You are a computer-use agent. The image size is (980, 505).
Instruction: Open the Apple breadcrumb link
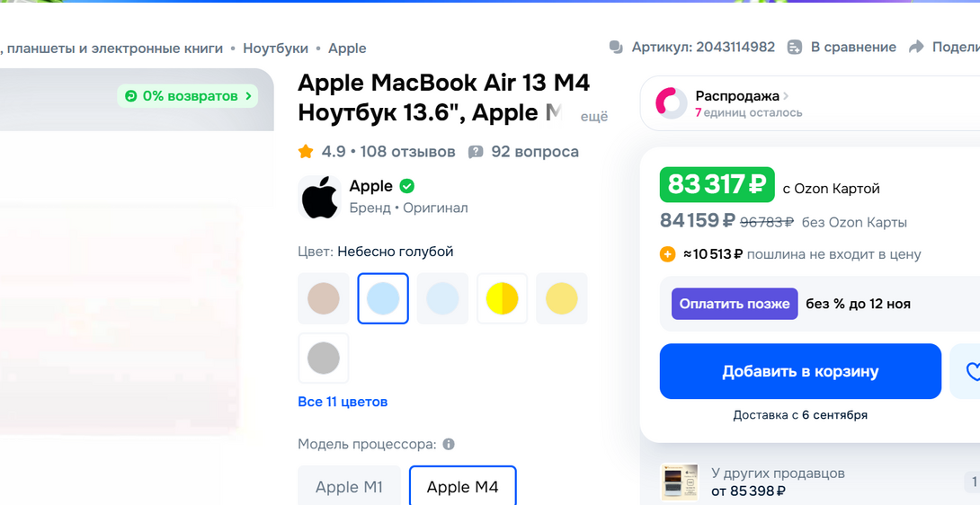coord(347,49)
